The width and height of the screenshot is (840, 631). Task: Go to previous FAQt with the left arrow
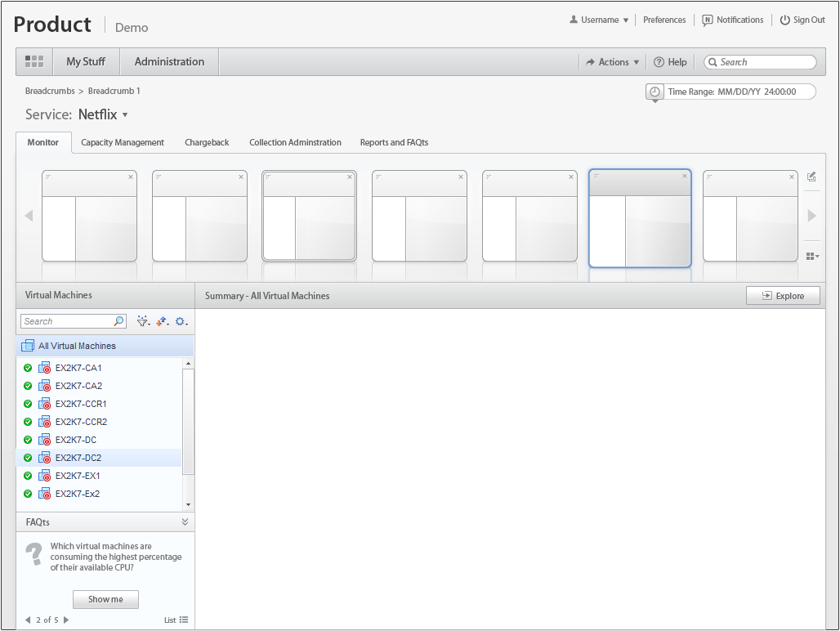tap(28, 620)
